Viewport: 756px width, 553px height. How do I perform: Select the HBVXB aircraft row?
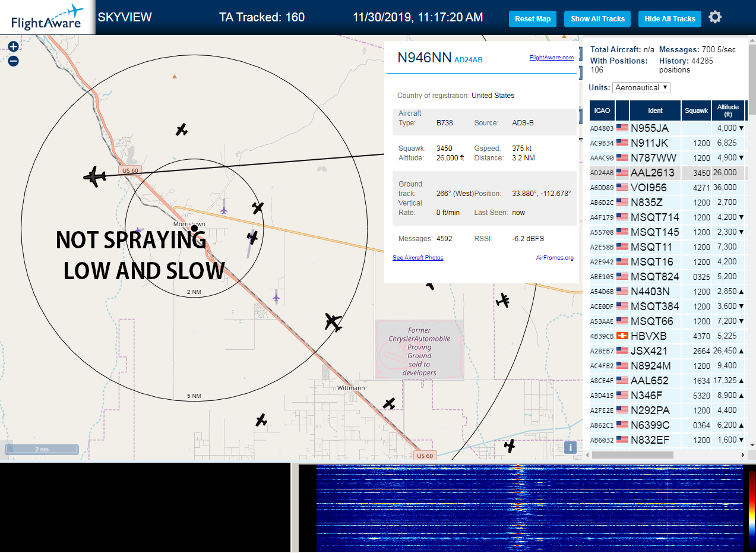tap(668, 336)
